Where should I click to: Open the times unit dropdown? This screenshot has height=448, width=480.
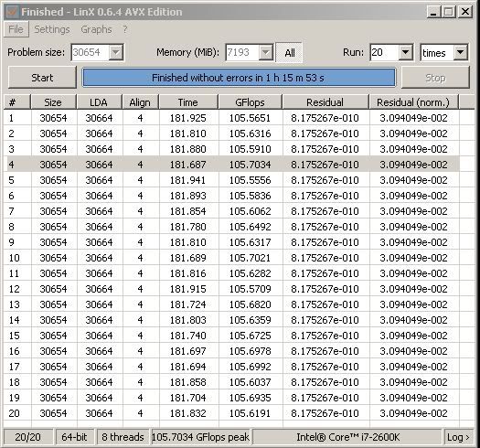443,53
